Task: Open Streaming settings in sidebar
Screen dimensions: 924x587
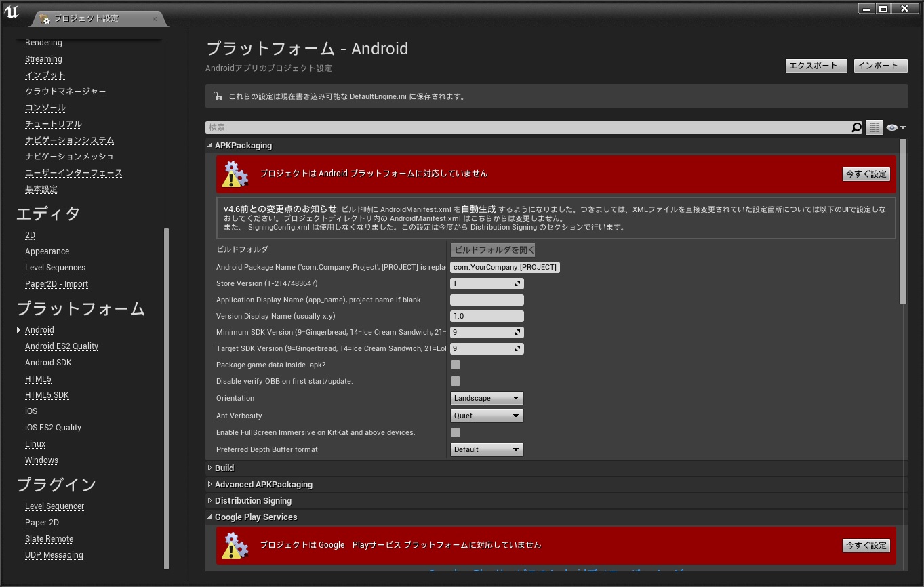Action: (x=43, y=59)
